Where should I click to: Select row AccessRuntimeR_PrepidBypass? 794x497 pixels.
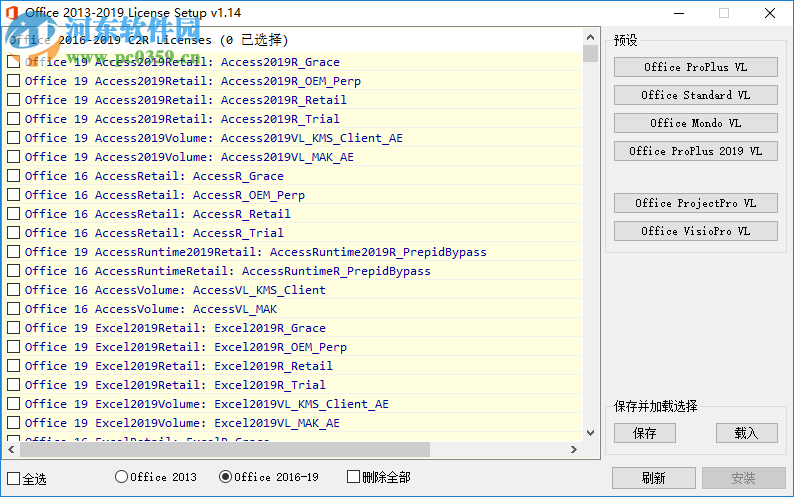click(293, 271)
